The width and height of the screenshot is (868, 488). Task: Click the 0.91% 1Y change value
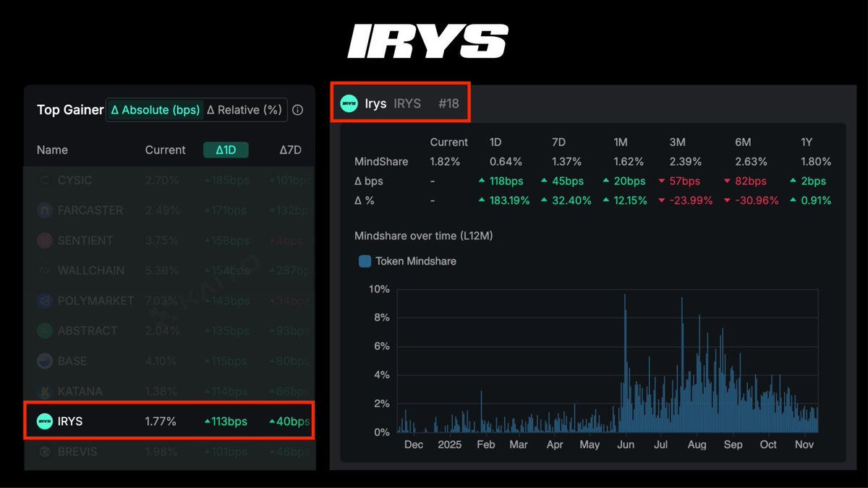click(811, 201)
